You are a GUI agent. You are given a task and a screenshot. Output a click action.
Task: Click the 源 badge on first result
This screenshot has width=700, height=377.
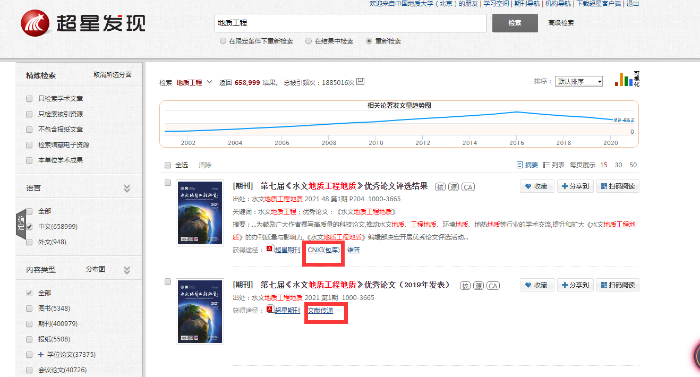(x=453, y=187)
